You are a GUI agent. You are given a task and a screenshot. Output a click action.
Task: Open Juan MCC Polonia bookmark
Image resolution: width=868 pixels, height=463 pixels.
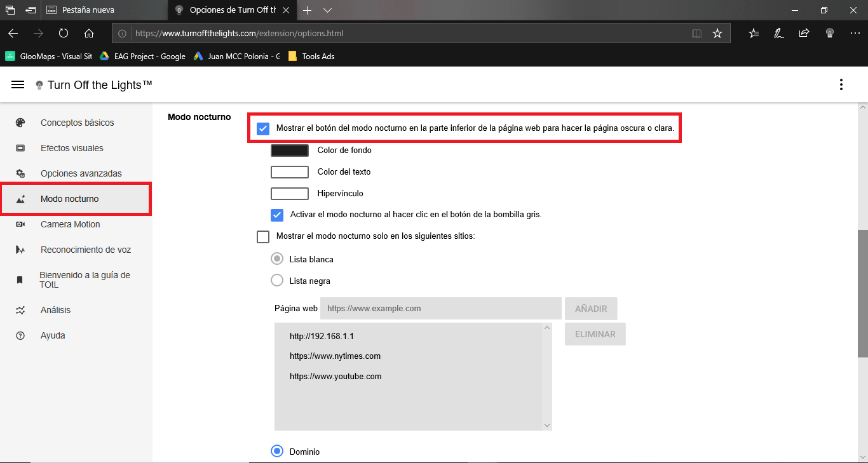pos(237,56)
